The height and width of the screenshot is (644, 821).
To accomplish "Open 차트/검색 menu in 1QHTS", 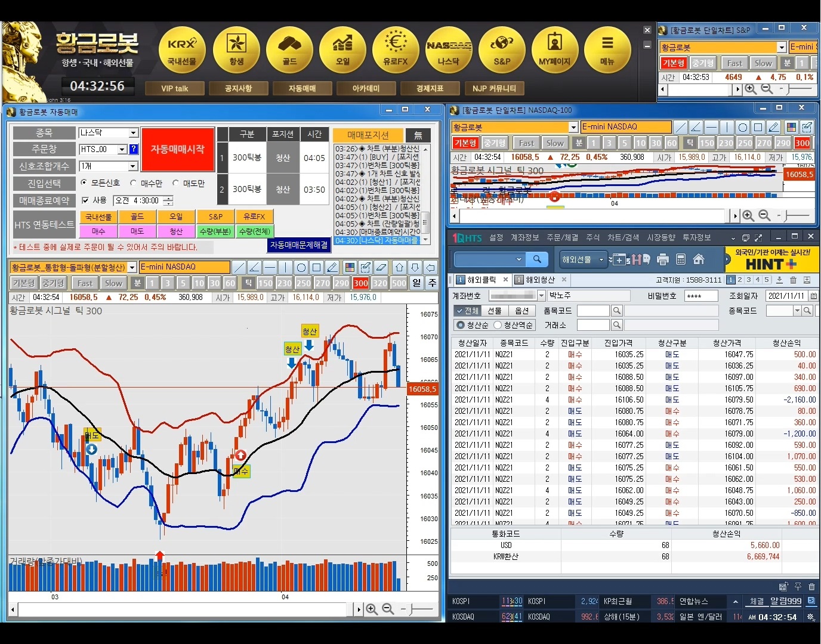I will click(623, 237).
